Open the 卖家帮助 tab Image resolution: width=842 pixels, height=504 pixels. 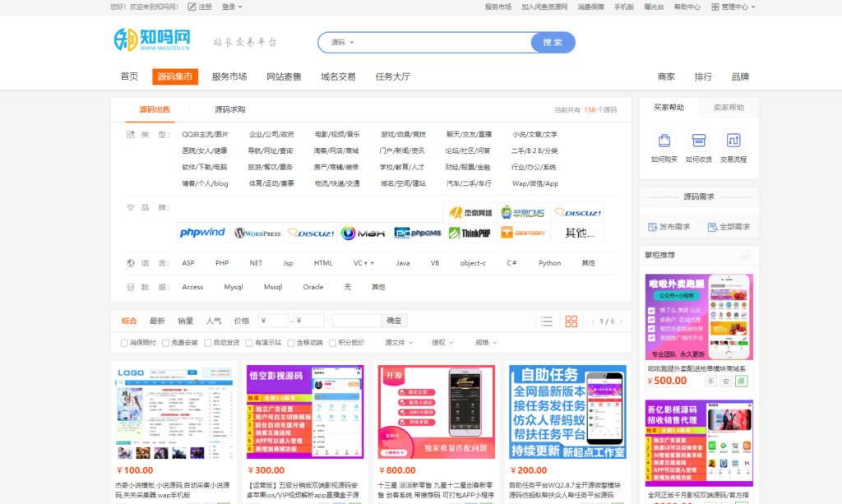point(729,108)
